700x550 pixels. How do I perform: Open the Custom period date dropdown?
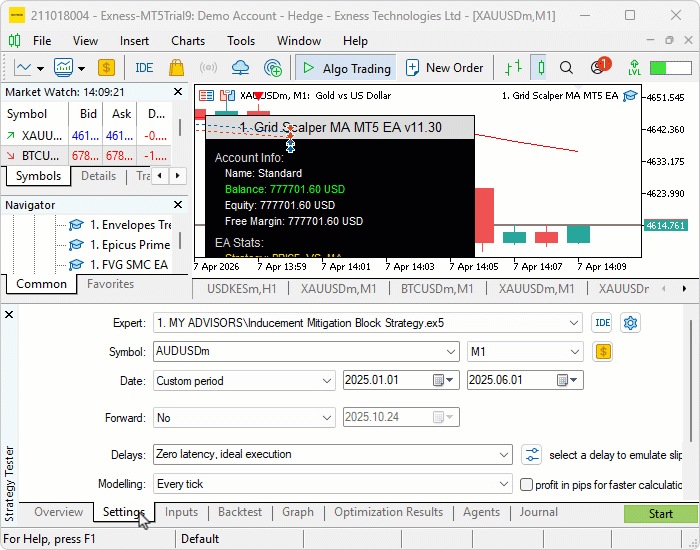pos(327,381)
